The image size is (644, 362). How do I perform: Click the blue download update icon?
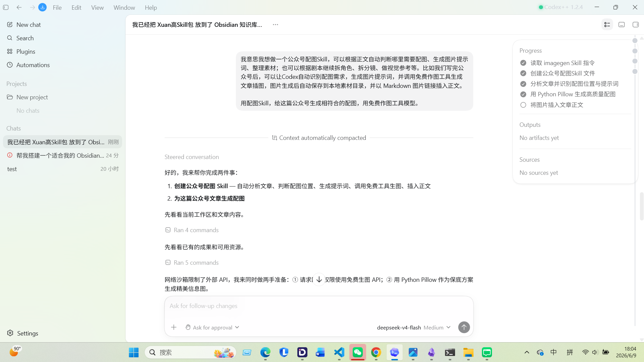coord(43,7)
